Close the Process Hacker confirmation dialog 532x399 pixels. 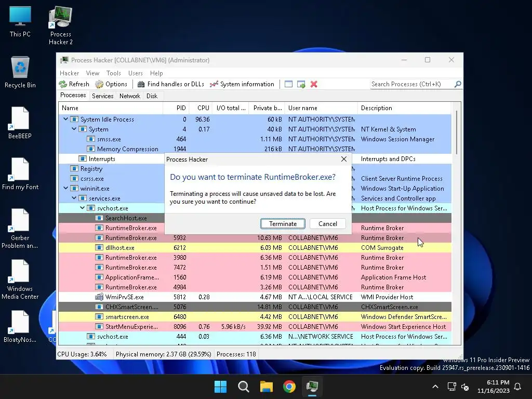[x=344, y=159]
